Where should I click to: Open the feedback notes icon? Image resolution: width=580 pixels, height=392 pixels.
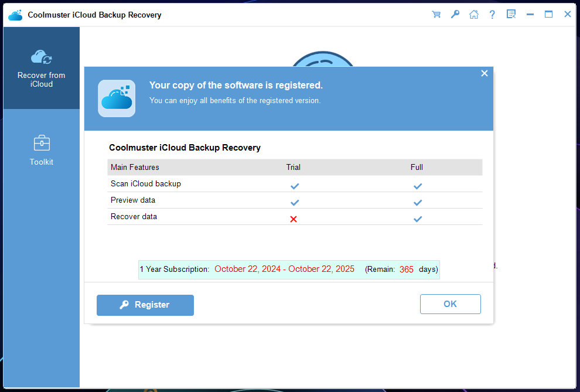tap(511, 15)
